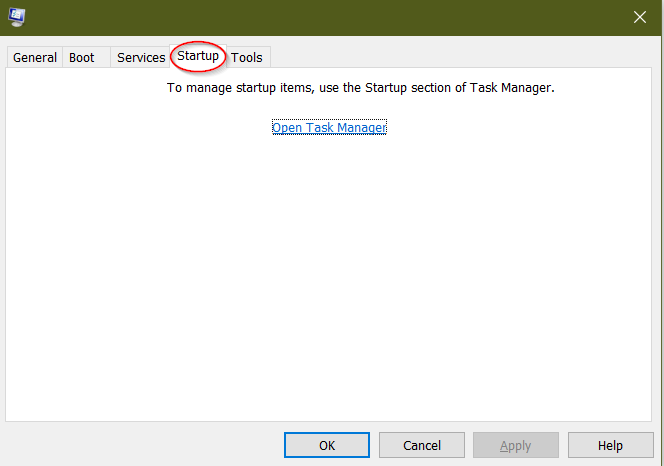664x466 pixels.
Task: Discard changes with Cancel
Action: 422,445
